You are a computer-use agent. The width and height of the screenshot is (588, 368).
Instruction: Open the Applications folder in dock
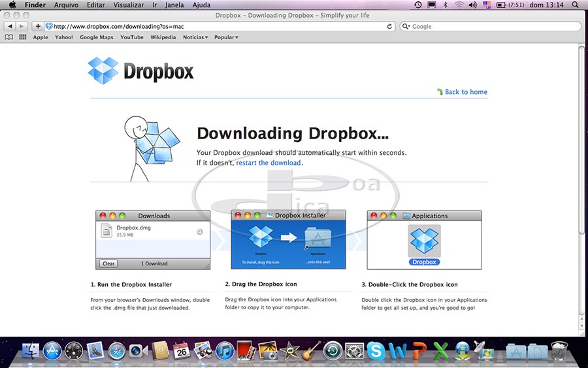[x=516, y=352]
